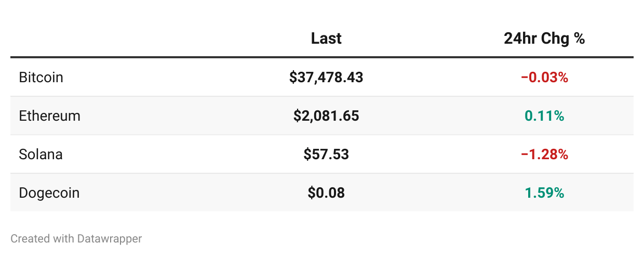
Task: Click Ethereum change 0.11% value
Action: (544, 116)
